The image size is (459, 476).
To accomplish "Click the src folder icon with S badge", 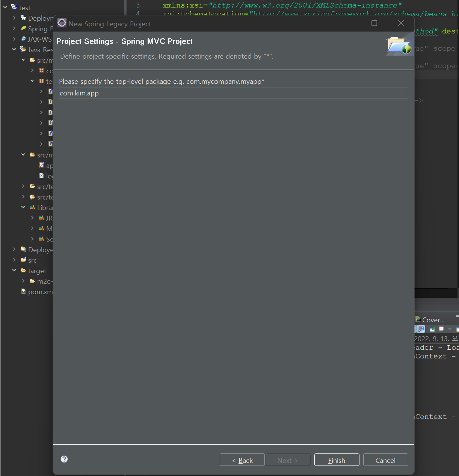I will [x=23, y=260].
